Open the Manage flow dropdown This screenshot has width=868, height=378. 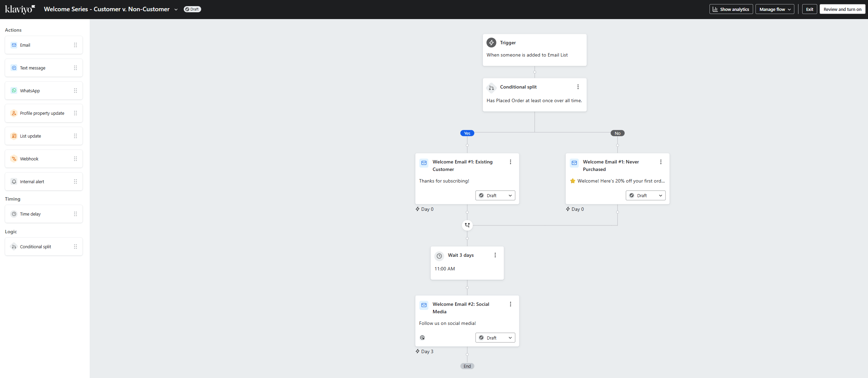775,9
